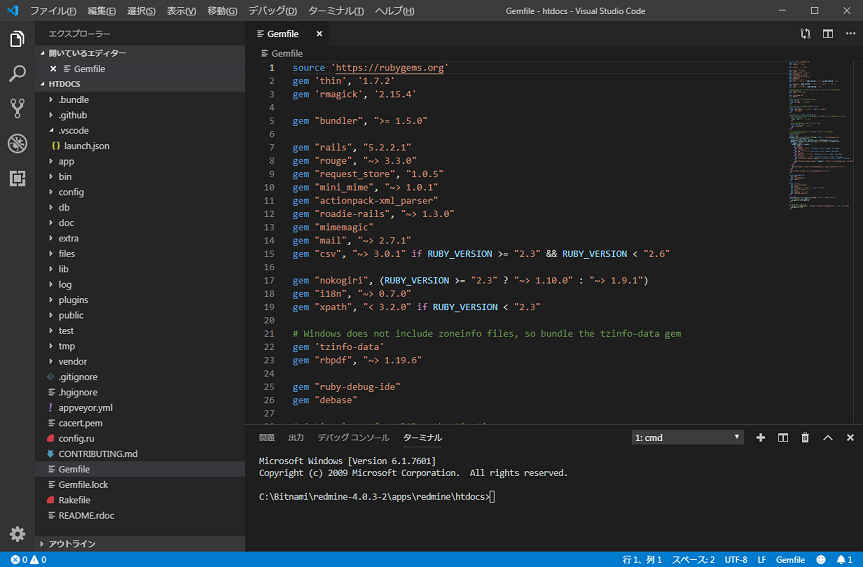The image size is (863, 567).
Task: Create a new terminal with plus icon
Action: point(761,438)
